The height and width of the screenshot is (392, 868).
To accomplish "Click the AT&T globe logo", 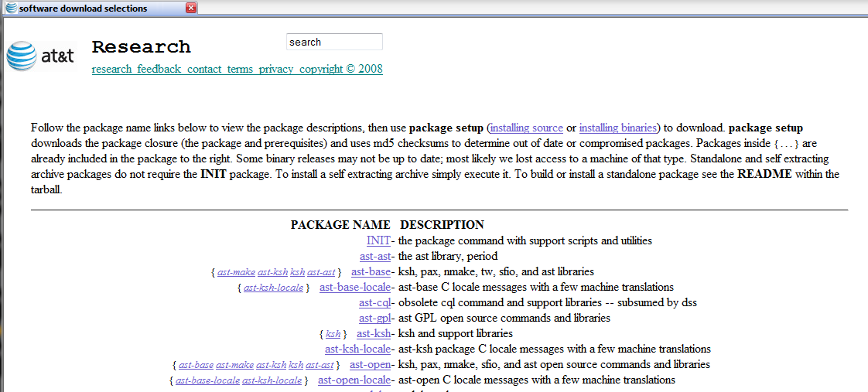I will (20, 56).
